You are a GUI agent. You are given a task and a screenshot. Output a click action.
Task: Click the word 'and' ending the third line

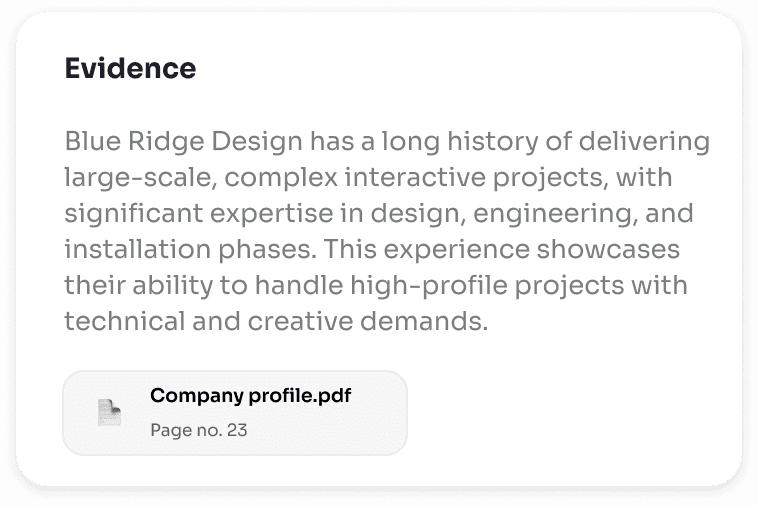click(670, 213)
